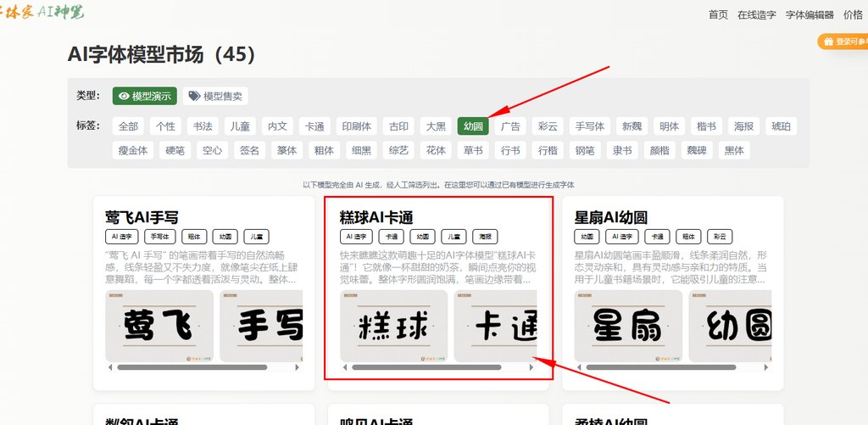This screenshot has height=425, width=868.
Task: Open the 星扇 preview thumbnail
Action: tap(628, 326)
